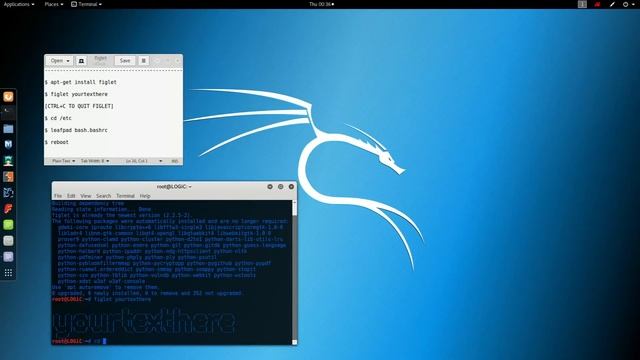Open the Terminal app menu in top panel

[x=87, y=4]
